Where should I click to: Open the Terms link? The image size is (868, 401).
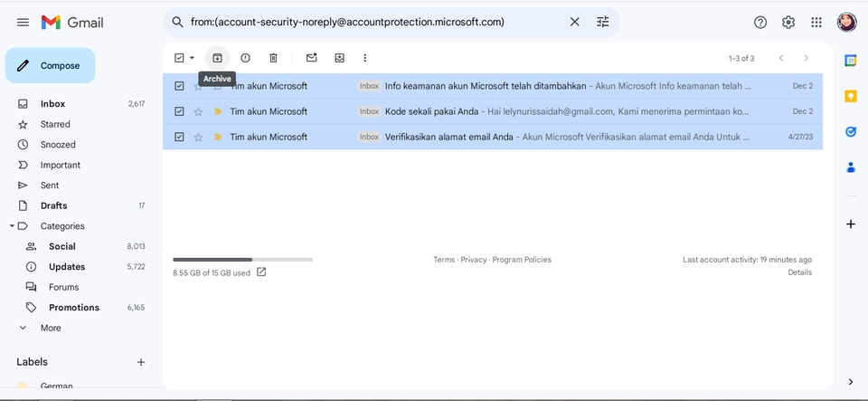[444, 260]
